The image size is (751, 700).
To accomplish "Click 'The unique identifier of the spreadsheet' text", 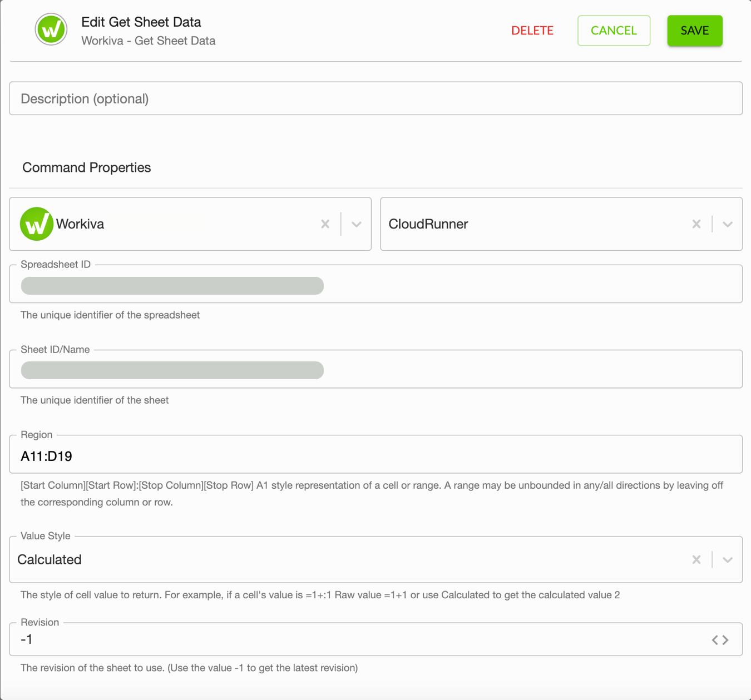I will [110, 315].
